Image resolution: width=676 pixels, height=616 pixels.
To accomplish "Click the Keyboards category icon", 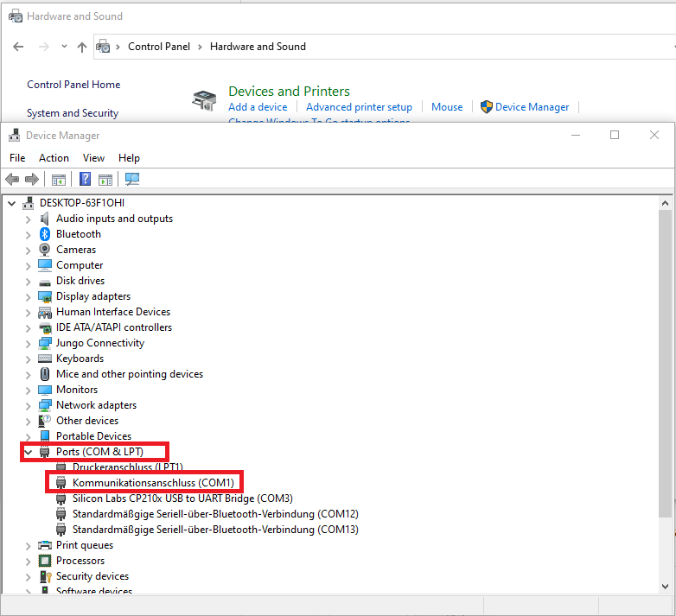I will coord(45,359).
